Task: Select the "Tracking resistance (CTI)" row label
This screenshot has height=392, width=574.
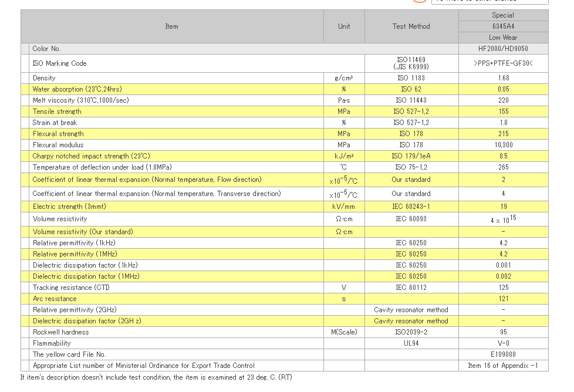Action: click(71, 288)
